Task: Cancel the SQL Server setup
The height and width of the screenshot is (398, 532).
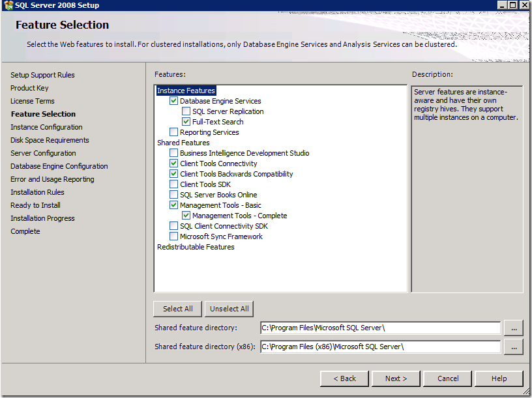Action: pos(447,378)
